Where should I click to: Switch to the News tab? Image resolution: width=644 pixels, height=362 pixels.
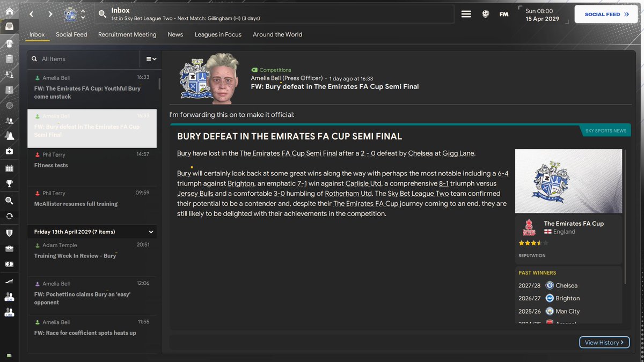click(x=175, y=34)
